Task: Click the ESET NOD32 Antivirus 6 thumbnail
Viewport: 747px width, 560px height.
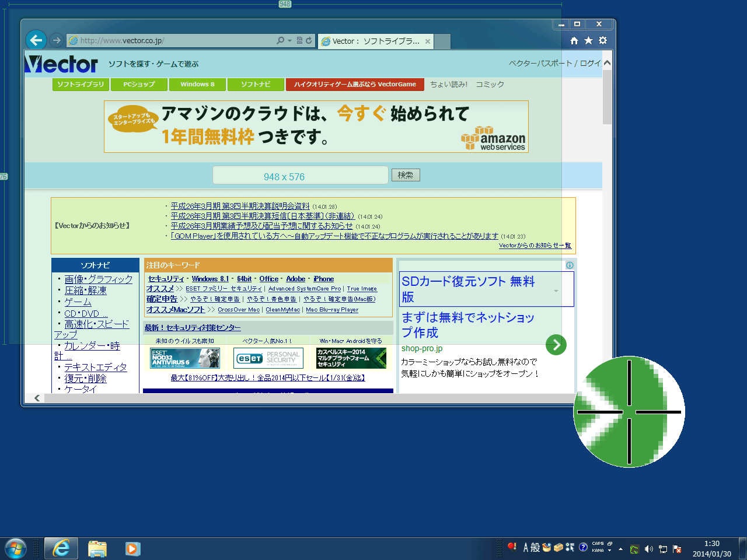Action: pos(185,358)
